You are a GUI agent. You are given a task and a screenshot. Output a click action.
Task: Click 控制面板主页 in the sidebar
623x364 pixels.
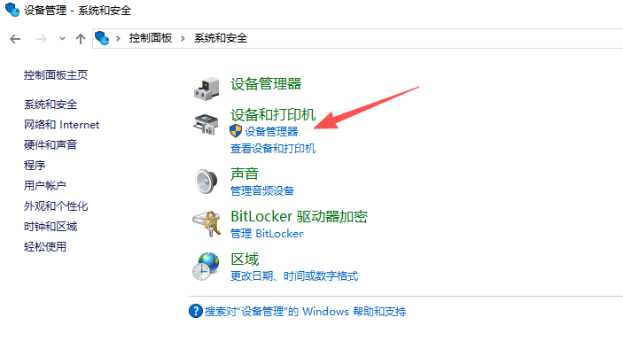pos(56,75)
